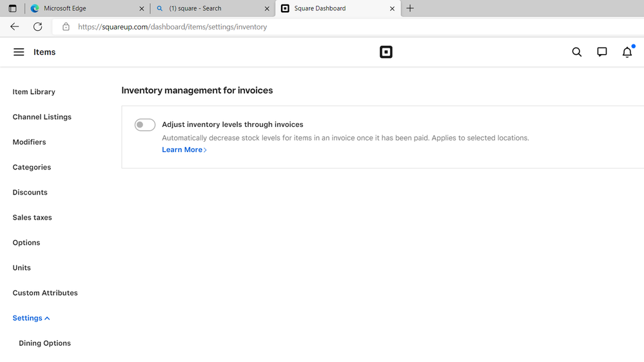Open the Learn More link
The height and width of the screenshot is (362, 644).
pyautogui.click(x=184, y=149)
